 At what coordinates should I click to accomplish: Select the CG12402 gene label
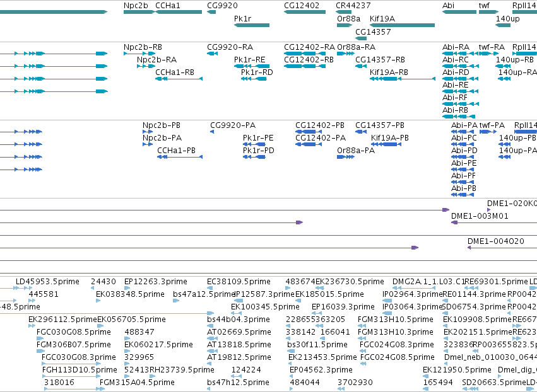point(302,6)
